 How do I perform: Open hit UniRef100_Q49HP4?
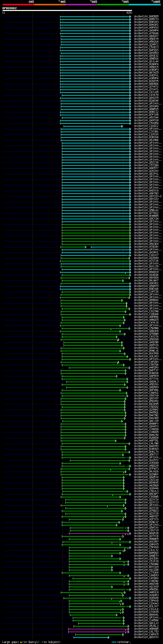(146, 31)
